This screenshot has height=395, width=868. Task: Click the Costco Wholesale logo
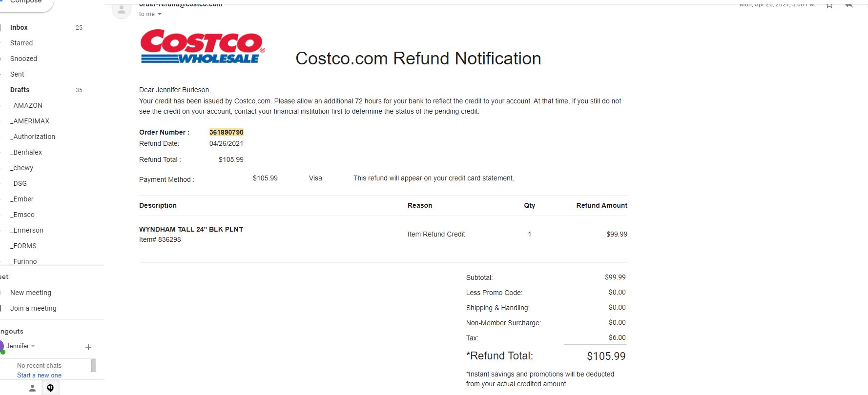click(x=203, y=46)
